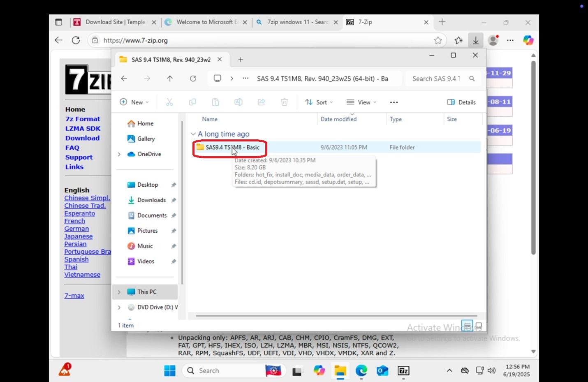Screen dimensions: 588x382
Task: Open the See more (three dots) toolbar menu
Action: click(394, 102)
